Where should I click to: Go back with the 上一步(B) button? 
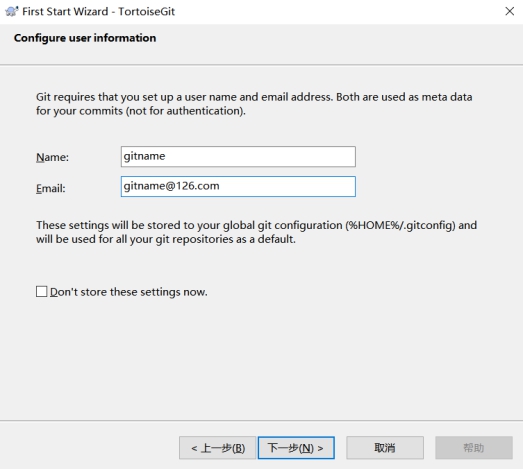pyautogui.click(x=217, y=448)
